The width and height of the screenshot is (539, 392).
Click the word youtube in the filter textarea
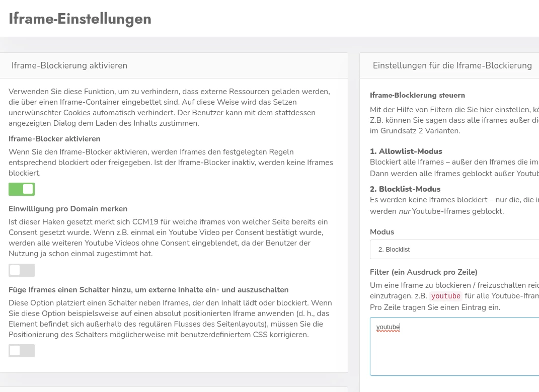point(388,328)
